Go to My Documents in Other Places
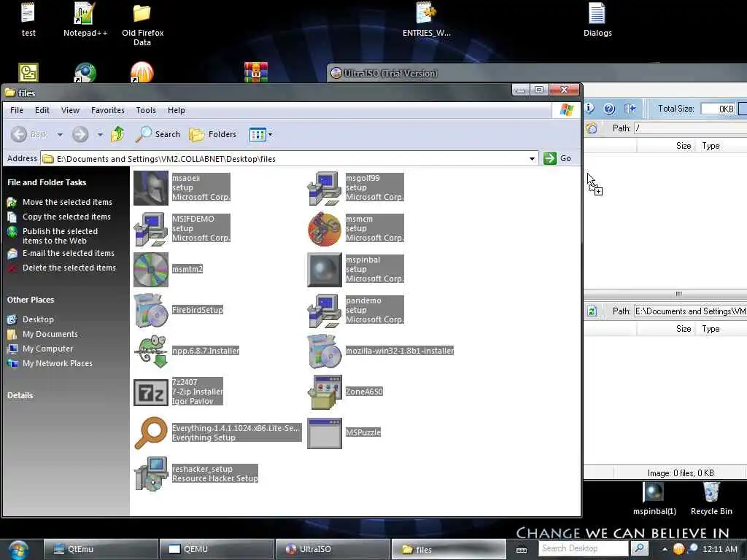 50,334
